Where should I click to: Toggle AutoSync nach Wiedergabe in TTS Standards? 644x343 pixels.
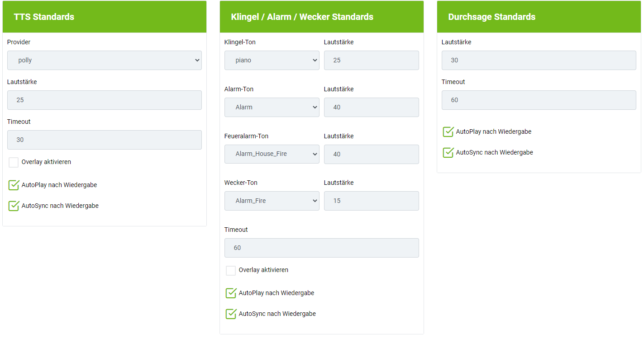pyautogui.click(x=14, y=206)
